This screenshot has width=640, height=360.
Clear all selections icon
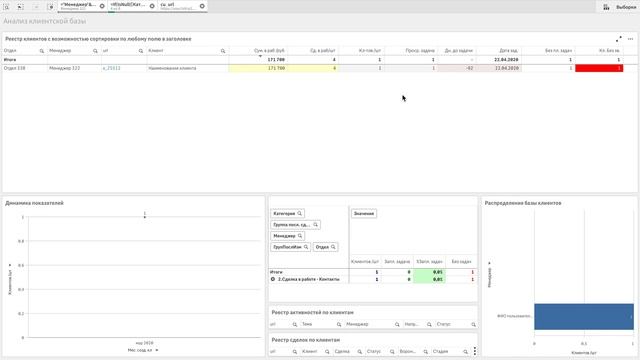50,7
